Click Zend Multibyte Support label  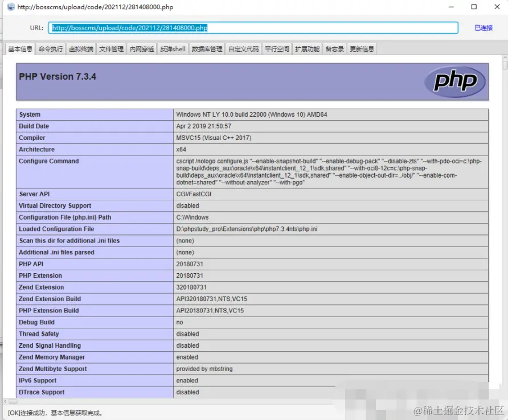[x=53, y=369]
